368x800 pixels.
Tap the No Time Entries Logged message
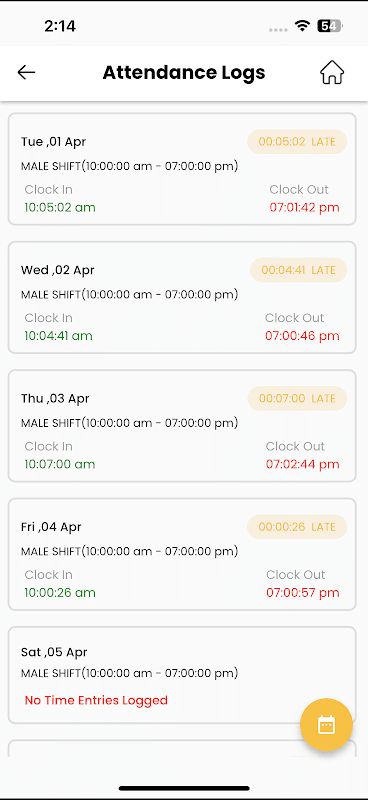(x=96, y=701)
